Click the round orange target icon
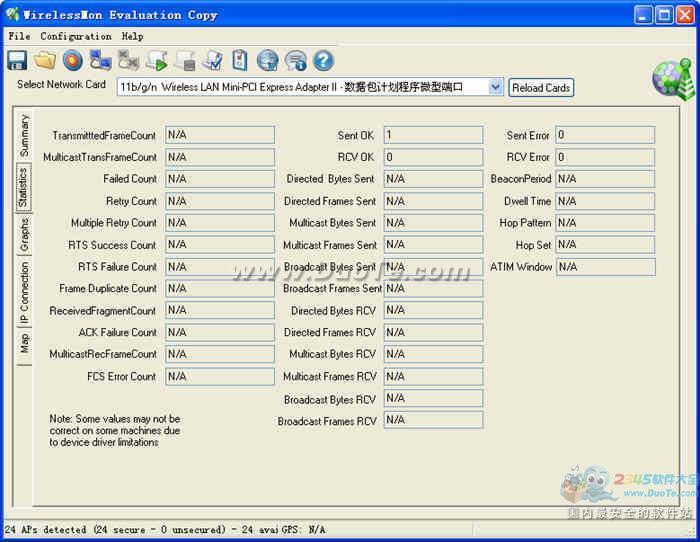Screen dimensions: 700x542 click(73, 61)
